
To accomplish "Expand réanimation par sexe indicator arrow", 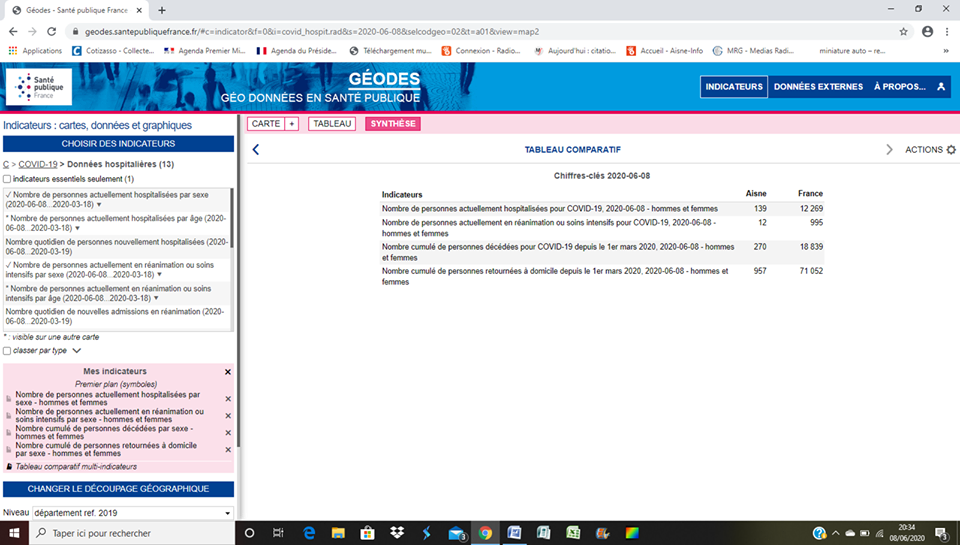I will point(159,275).
